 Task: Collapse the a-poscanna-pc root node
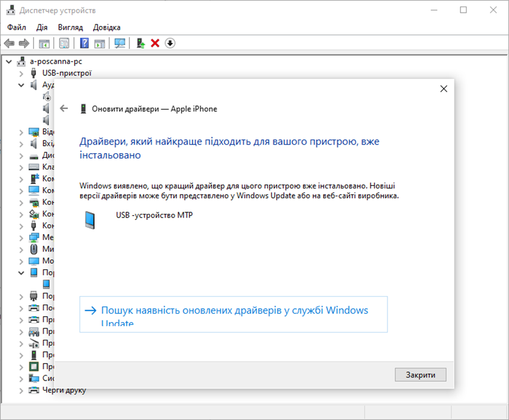coord(9,61)
